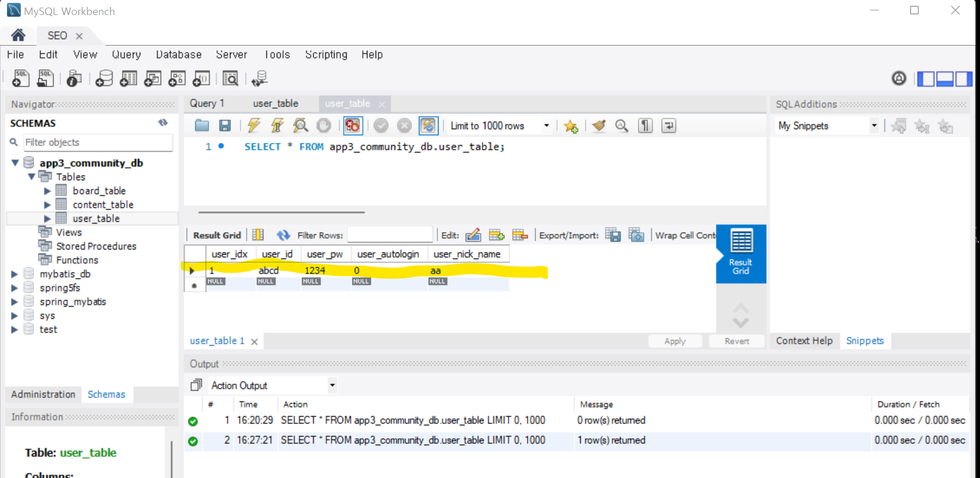Viewport: 980px width, 478px height.
Task: Rollback the transaction
Action: coord(404,125)
